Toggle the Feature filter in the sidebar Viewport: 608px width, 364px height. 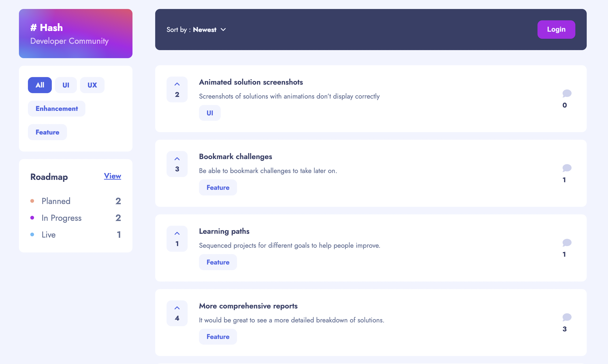(47, 132)
